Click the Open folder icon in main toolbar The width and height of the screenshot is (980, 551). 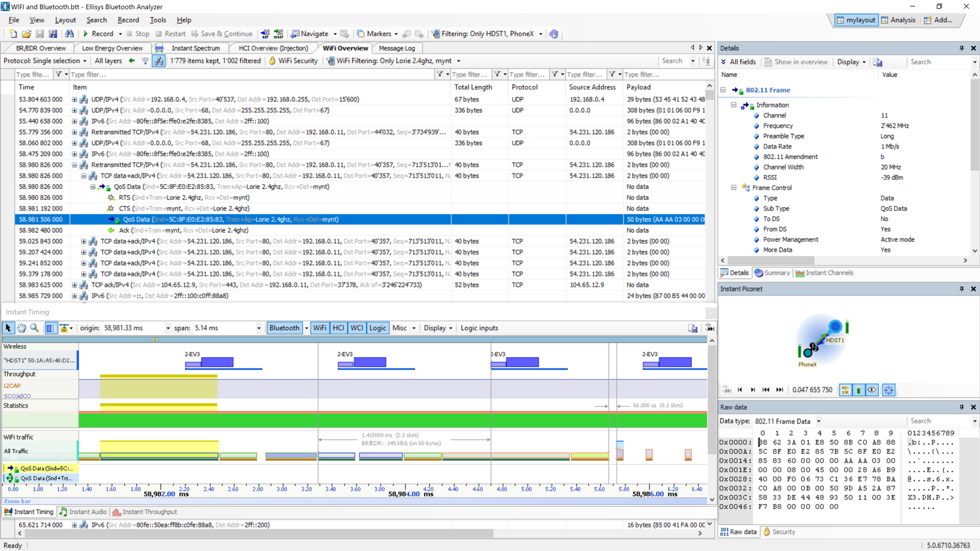26,34
